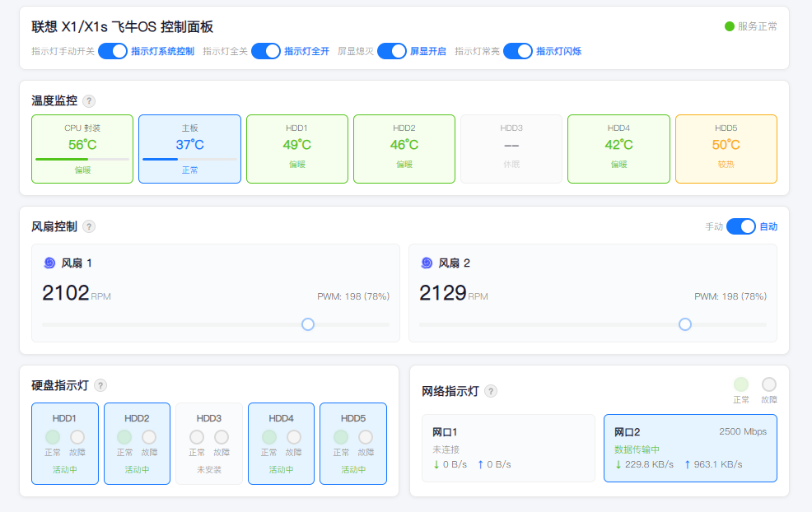The height and width of the screenshot is (512, 812).
Task: Click the help icon beside 温度监控
Action: (89, 101)
